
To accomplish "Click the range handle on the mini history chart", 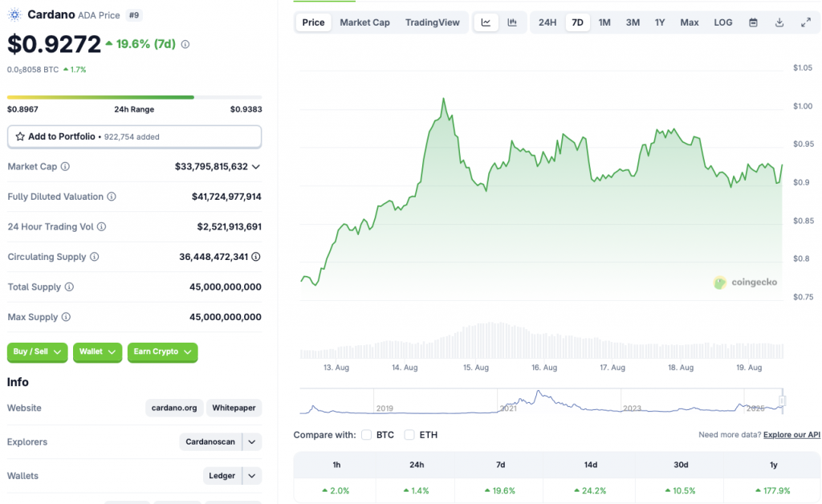I will (782, 401).
